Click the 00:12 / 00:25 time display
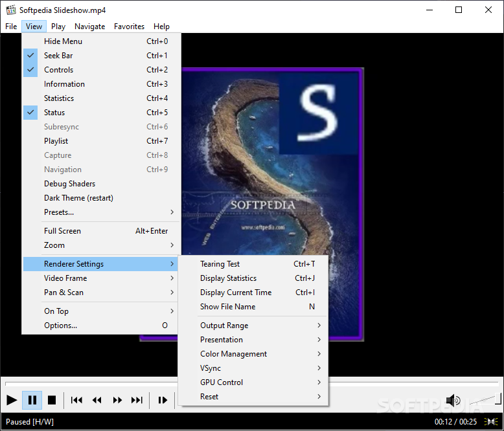This screenshot has width=504, height=431. point(456,421)
